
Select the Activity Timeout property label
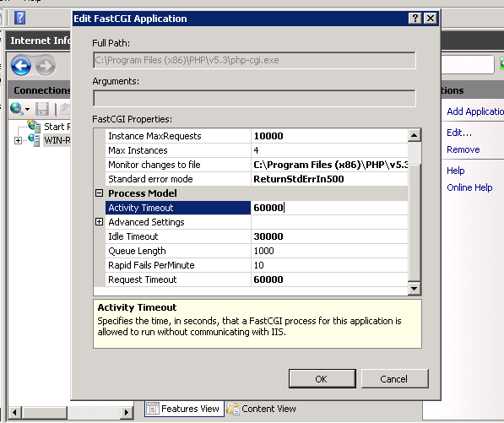(x=178, y=208)
